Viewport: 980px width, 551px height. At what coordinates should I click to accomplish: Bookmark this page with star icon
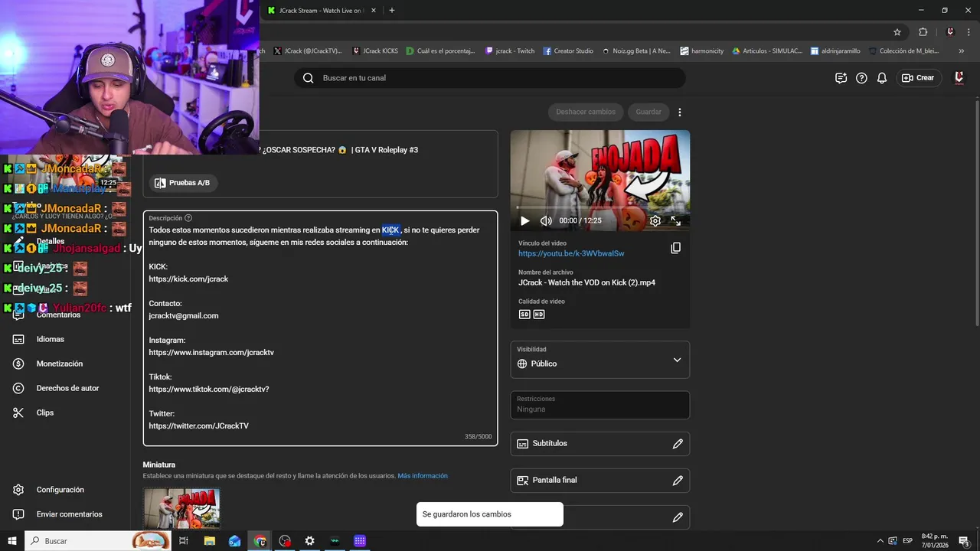[x=897, y=32]
